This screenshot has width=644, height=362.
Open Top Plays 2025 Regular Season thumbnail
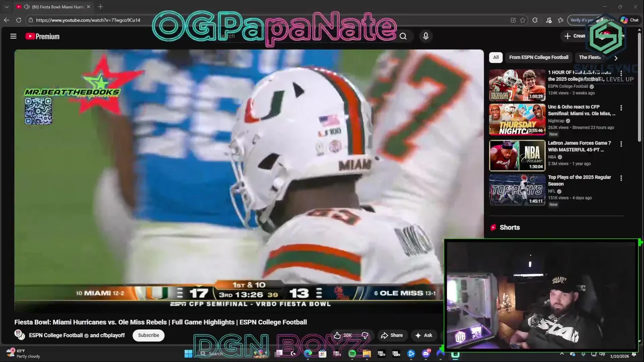click(517, 190)
